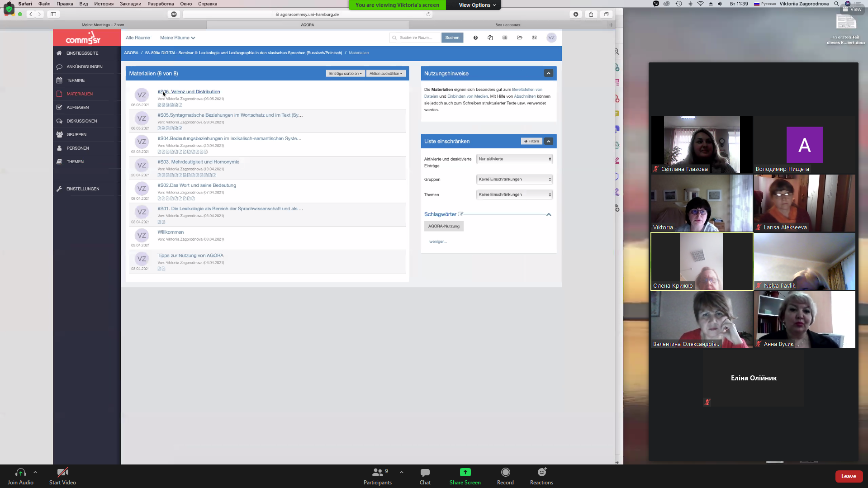Collapse the 'Liste einschränken' panel

click(x=548, y=142)
